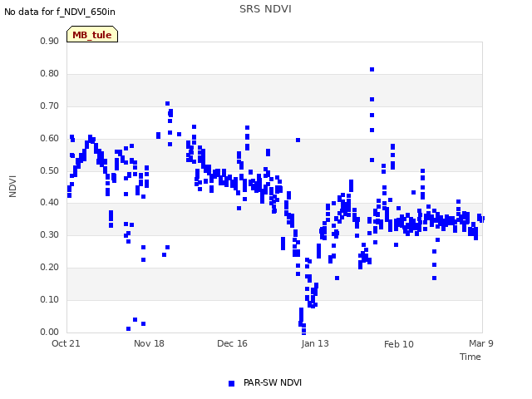This screenshot has width=532, height=399.
Task: Click the blue PAR-SW NDVI legend marker
Action: 231,383
